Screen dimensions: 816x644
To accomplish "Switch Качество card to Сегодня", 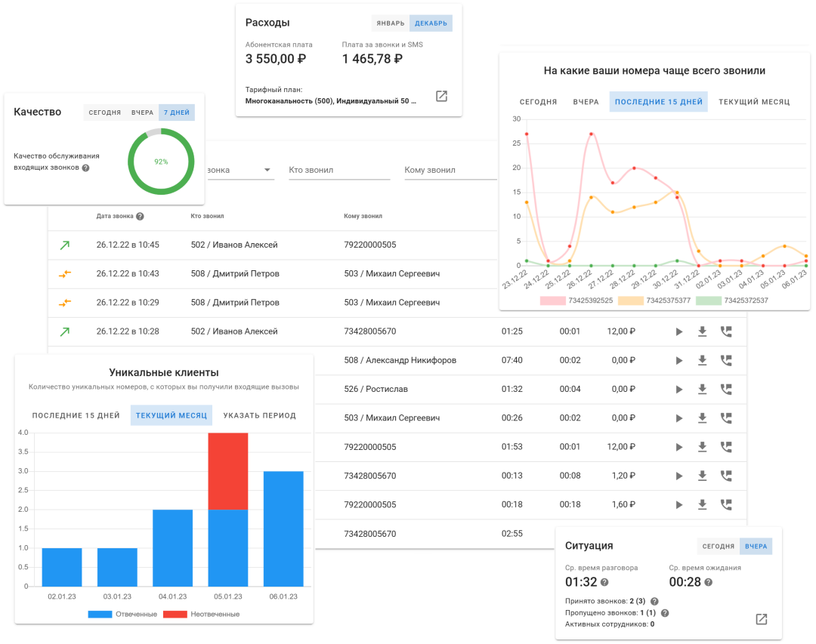I will (104, 112).
